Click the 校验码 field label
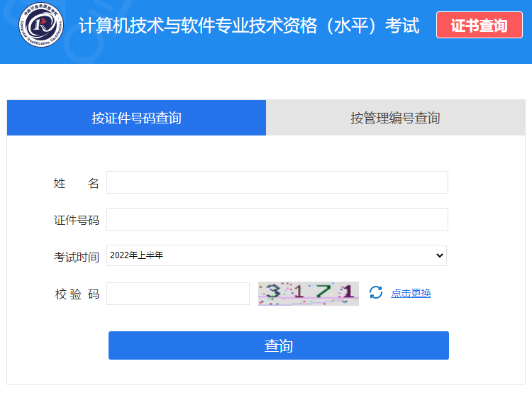The width and height of the screenshot is (532, 393). tap(76, 294)
